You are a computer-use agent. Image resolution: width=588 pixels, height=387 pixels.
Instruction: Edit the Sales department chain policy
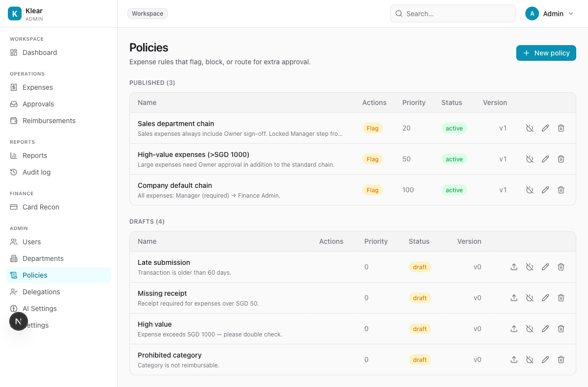click(x=545, y=128)
